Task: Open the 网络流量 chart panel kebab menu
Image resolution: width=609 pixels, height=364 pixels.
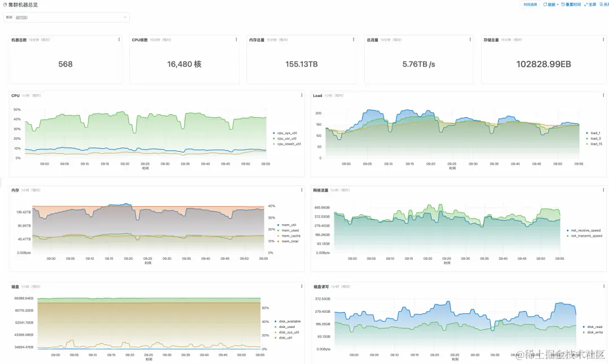Action: tap(603, 190)
